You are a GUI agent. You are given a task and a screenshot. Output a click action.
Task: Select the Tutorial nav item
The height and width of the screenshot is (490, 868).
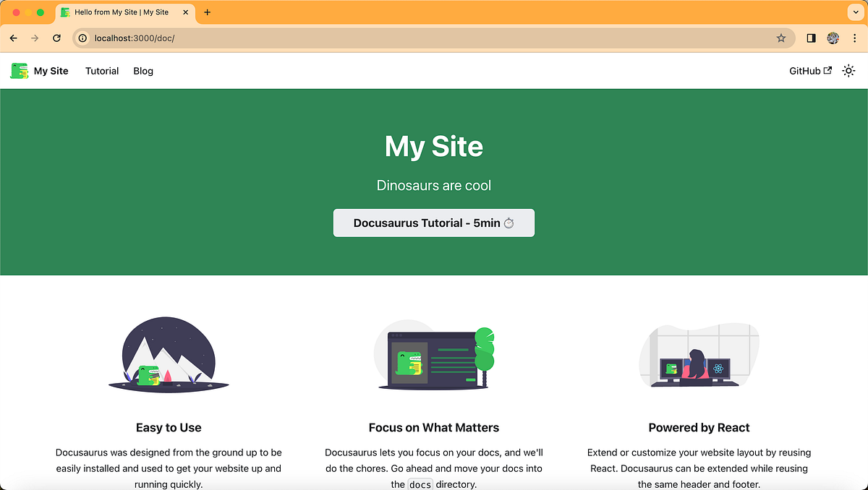coord(101,71)
